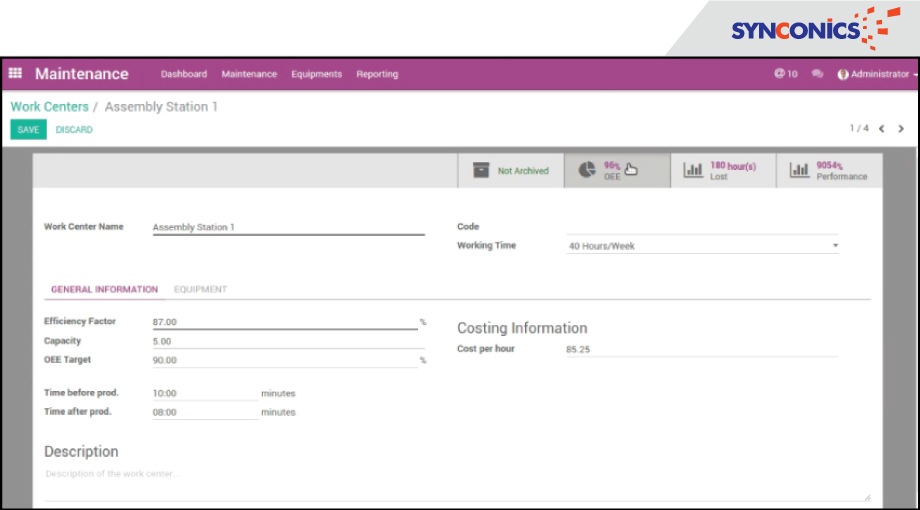Open the apps grid menu icon

[x=15, y=74]
